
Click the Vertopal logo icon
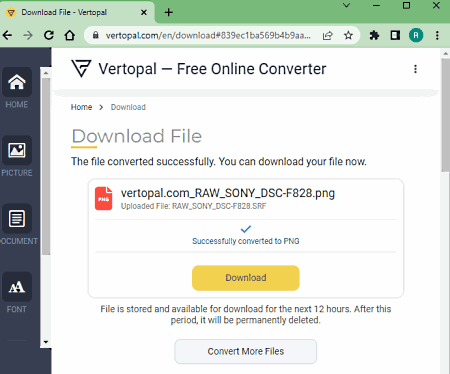coord(81,68)
